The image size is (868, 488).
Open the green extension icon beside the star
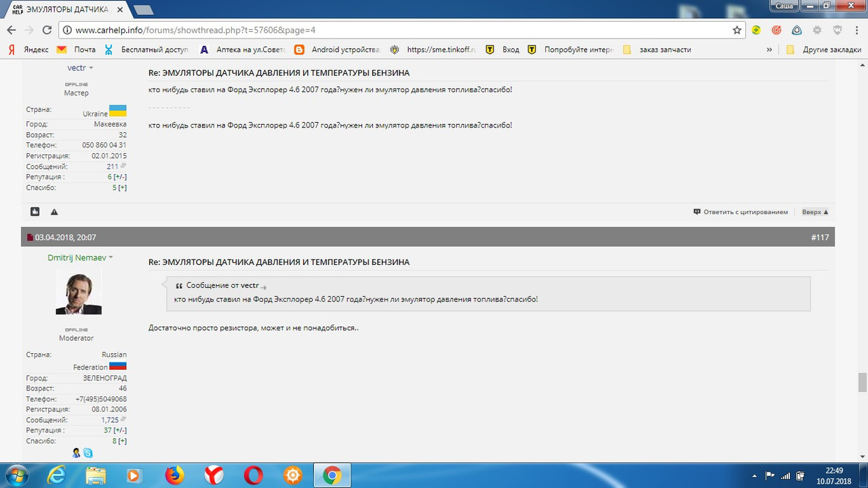click(756, 30)
